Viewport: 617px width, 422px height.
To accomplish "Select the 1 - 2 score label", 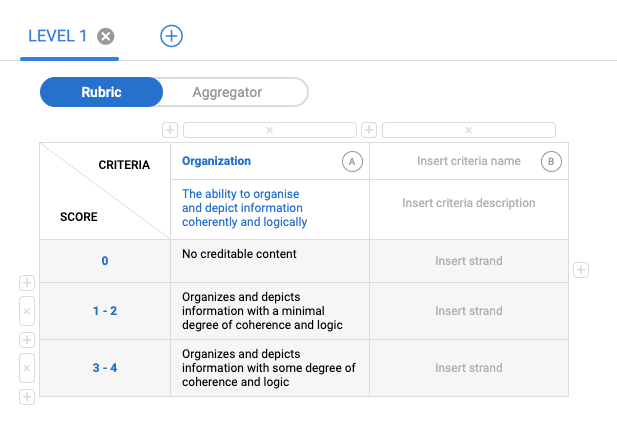I will coord(105,311).
